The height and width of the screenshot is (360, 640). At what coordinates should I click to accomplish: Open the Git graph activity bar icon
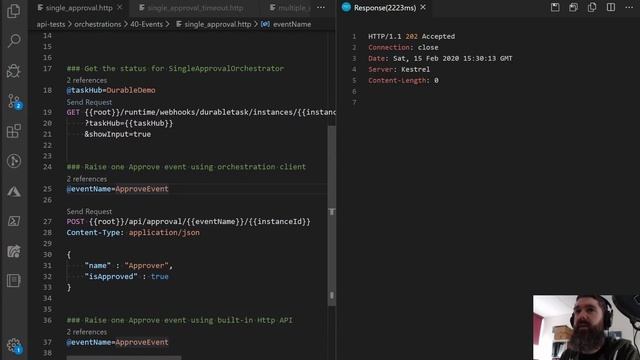tap(13, 161)
